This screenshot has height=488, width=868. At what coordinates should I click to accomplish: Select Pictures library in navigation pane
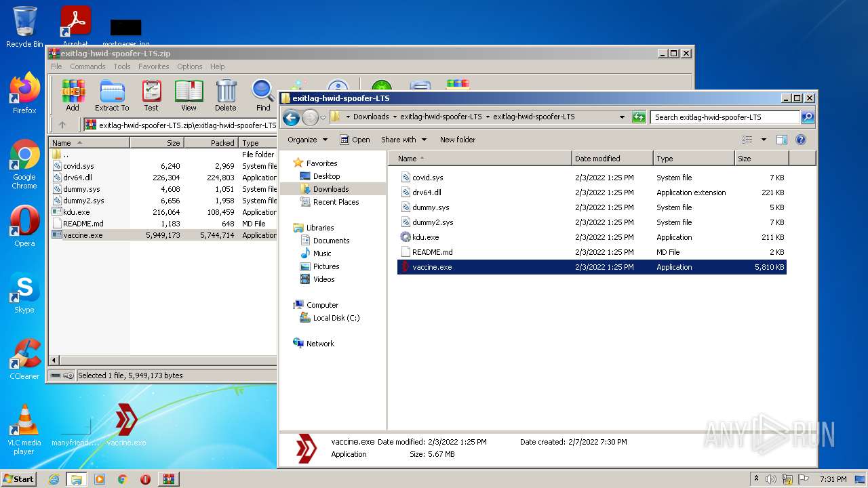pyautogui.click(x=326, y=266)
